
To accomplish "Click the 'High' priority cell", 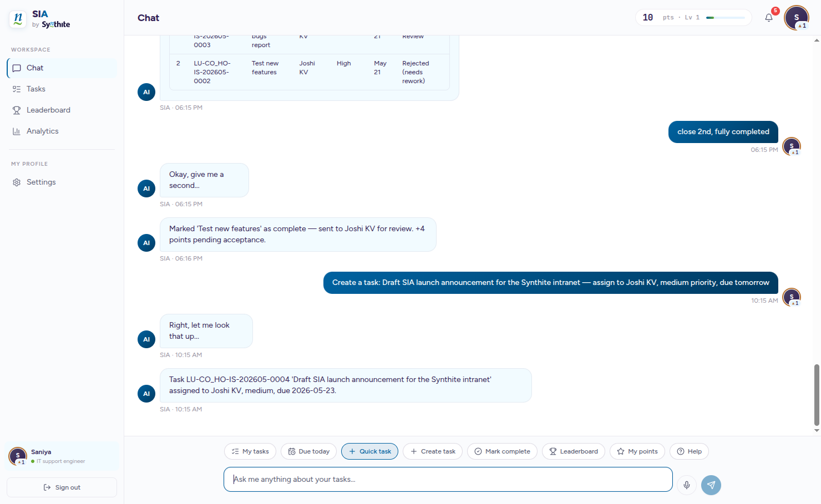I will pyautogui.click(x=344, y=63).
